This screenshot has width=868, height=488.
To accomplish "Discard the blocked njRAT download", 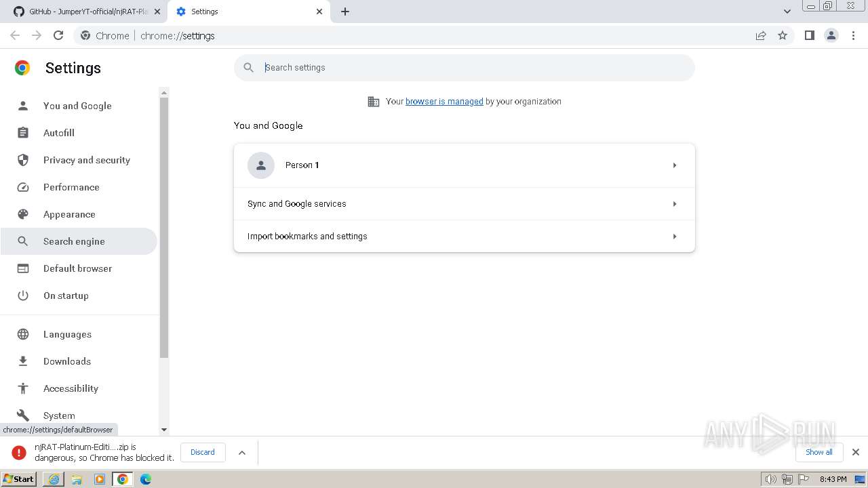I will [x=203, y=452].
